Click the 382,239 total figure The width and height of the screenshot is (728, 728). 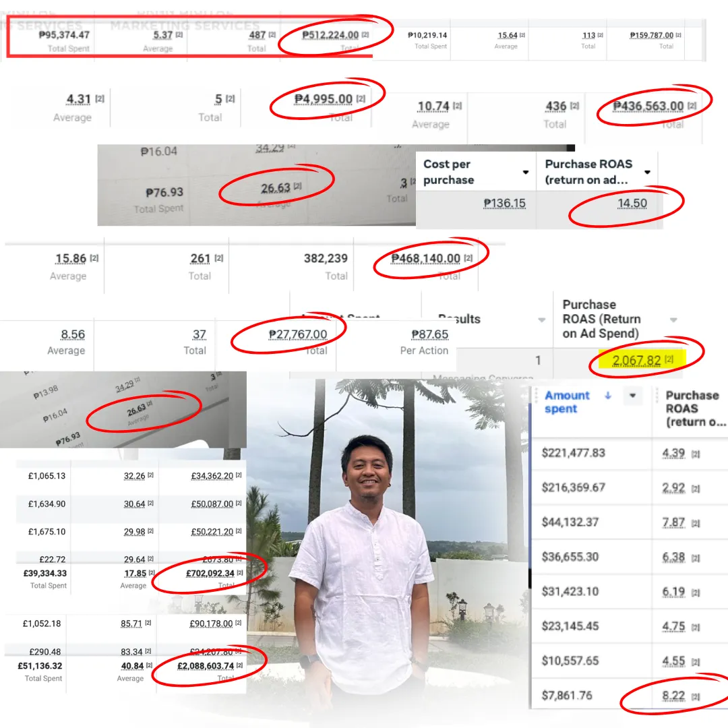tap(326, 258)
